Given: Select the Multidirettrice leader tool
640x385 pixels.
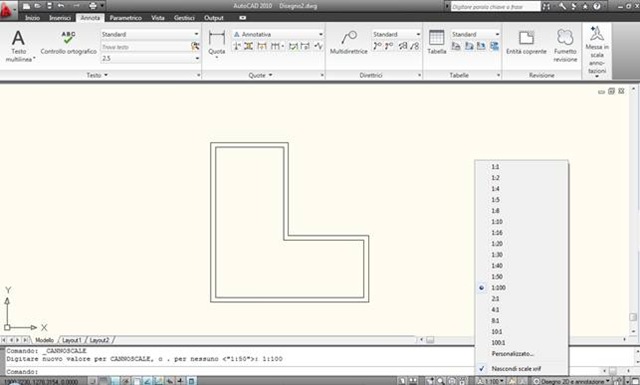Looking at the screenshot, I should click(x=349, y=43).
